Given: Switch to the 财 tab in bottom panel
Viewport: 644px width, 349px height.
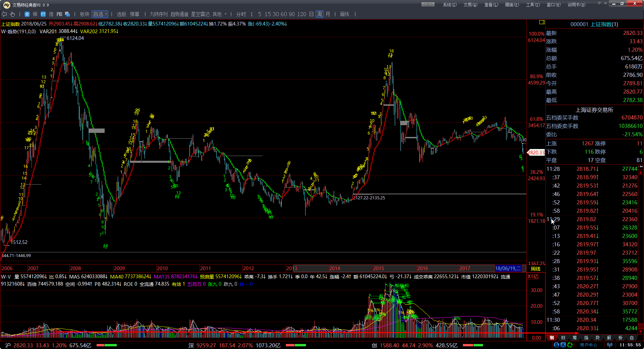Looking at the screenshot, I should point(563,338).
